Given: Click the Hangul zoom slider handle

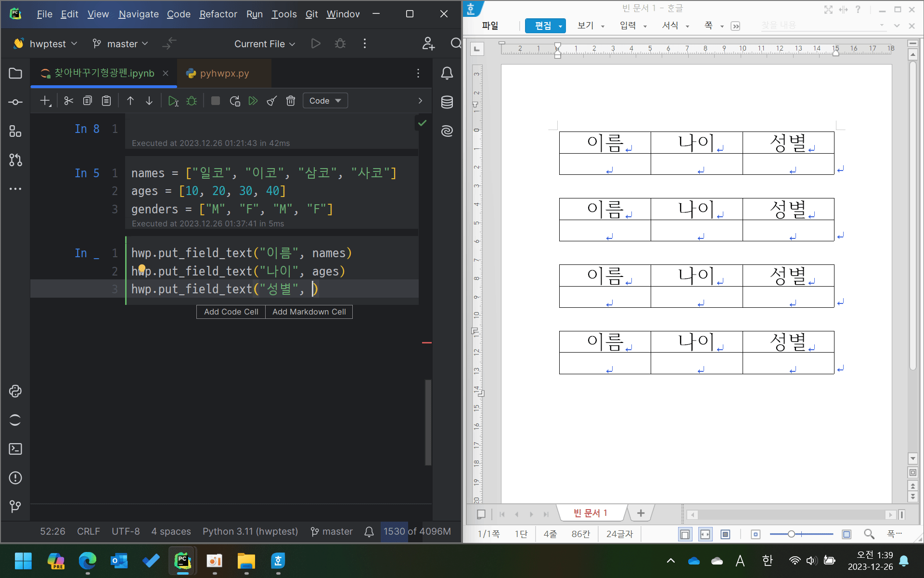Looking at the screenshot, I should coord(791,534).
